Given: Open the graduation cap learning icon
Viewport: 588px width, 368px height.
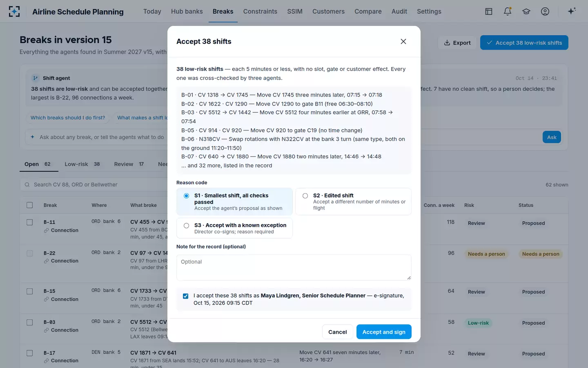Looking at the screenshot, I should [526, 11].
